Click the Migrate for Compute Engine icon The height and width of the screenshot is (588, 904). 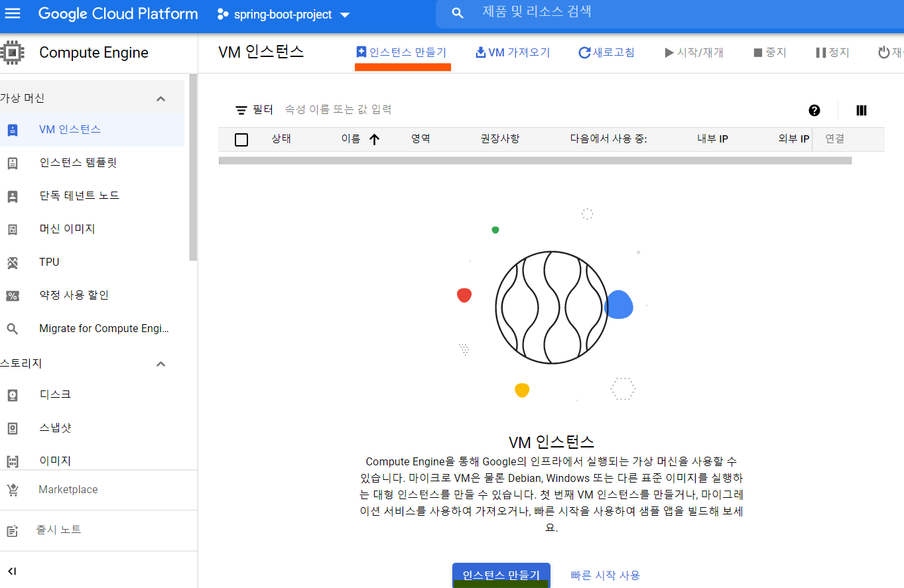(12, 329)
